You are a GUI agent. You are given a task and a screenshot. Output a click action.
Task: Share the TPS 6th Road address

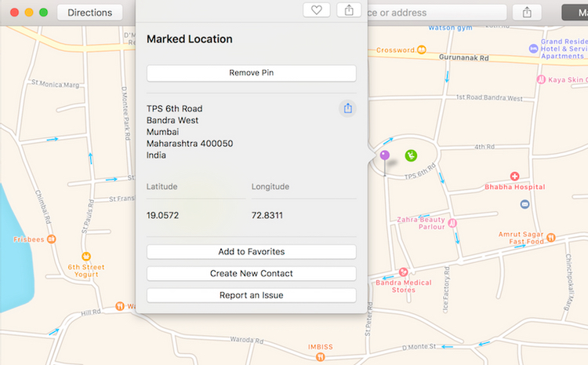coord(348,108)
